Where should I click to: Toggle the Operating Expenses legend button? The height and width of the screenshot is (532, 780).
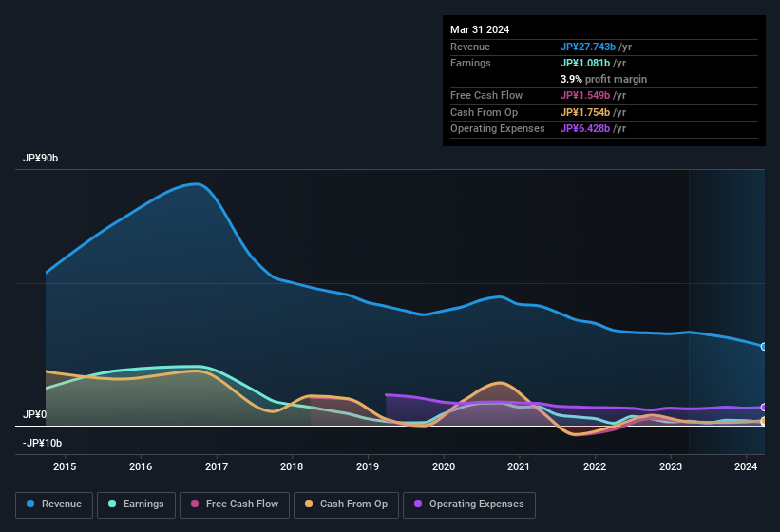pos(469,504)
